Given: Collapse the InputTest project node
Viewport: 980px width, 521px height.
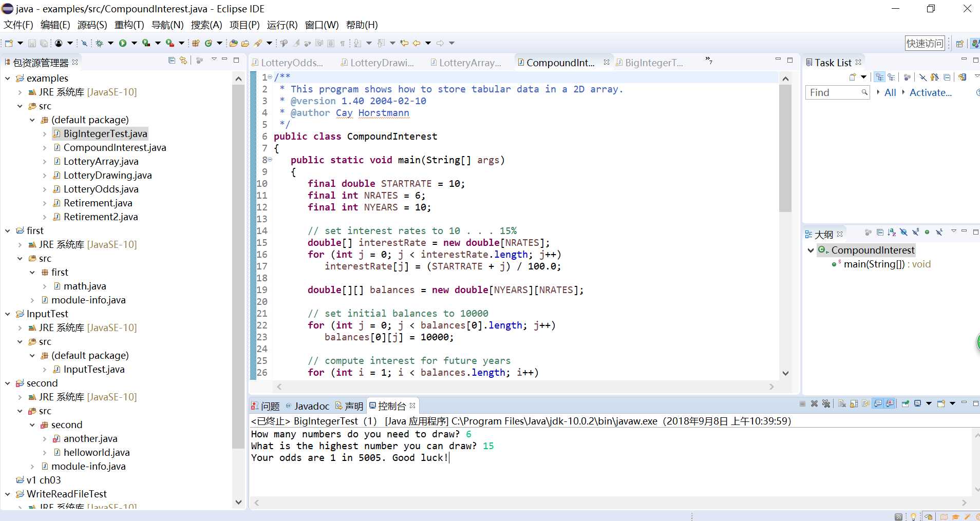Looking at the screenshot, I should [x=8, y=314].
